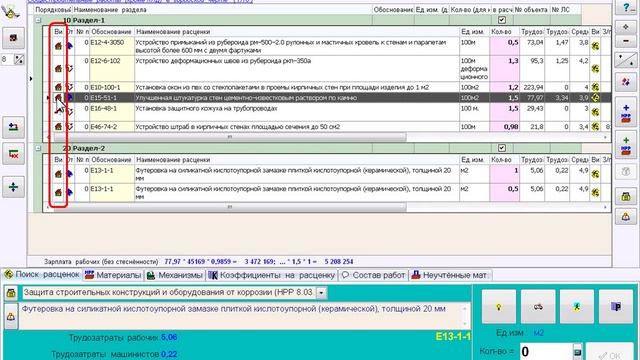The image size is (640, 360).
Task: Click the Кол-во quantity input field
Action: pos(546,351)
